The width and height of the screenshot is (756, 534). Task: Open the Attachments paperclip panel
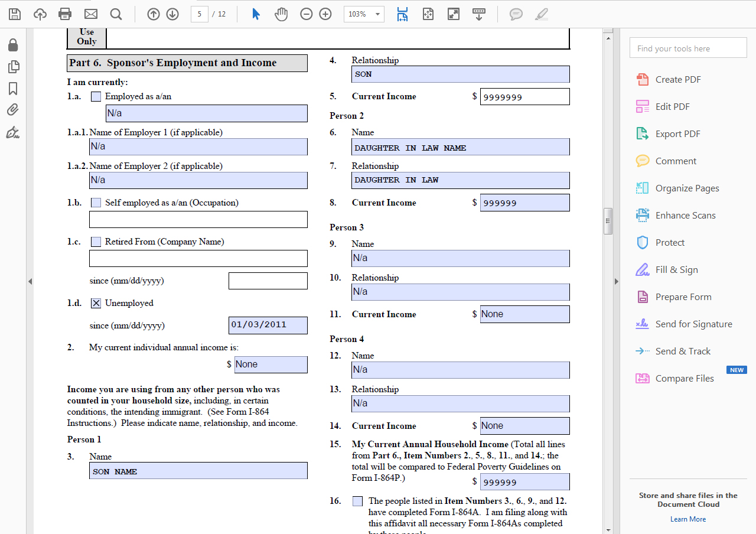click(x=13, y=110)
